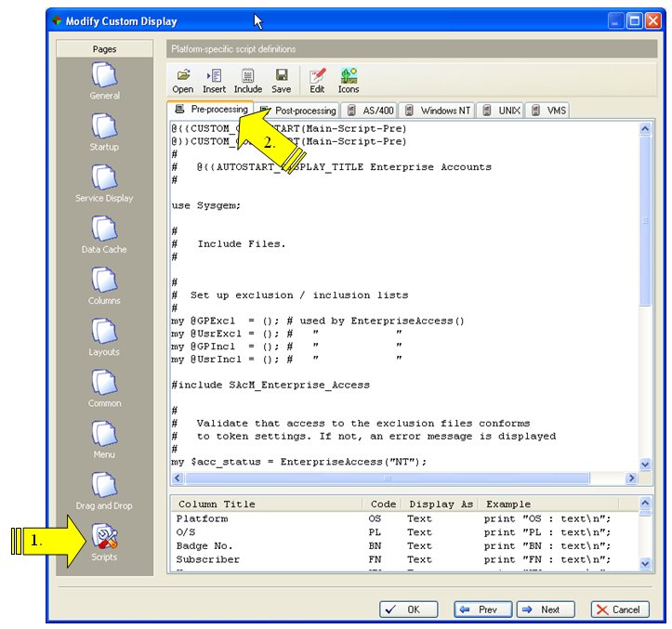Viewport: 672px width, 629px height.
Task: Select the UNIX tab
Action: pyautogui.click(x=501, y=111)
